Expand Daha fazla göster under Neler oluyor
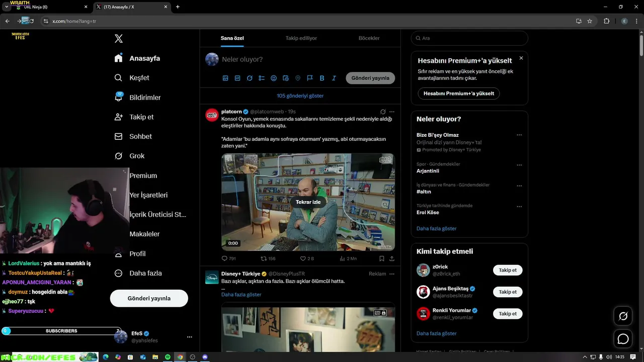 437,228
